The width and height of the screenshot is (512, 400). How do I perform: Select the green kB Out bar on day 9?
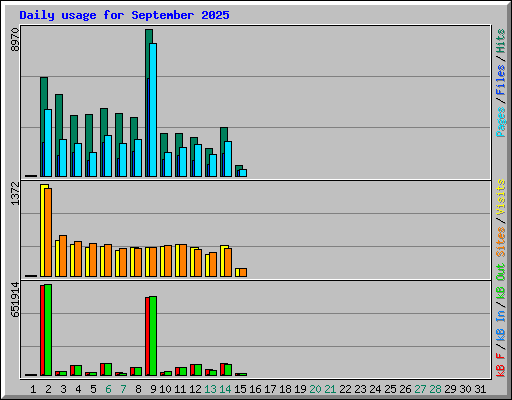[x=153, y=336]
